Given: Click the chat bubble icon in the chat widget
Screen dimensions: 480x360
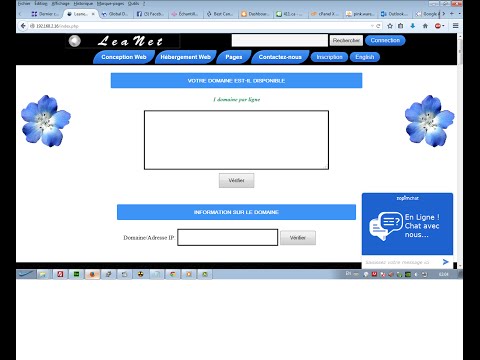Looking at the screenshot, I should click(386, 226).
